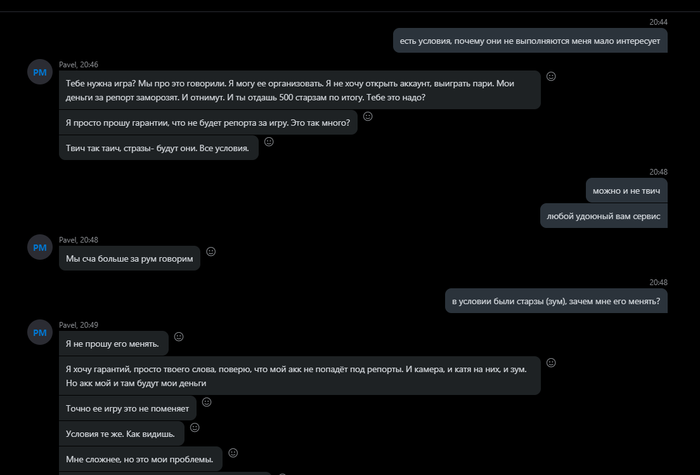Click sent message 'в условии были старзы (зум)'
700x475 pixels.
coord(556,301)
